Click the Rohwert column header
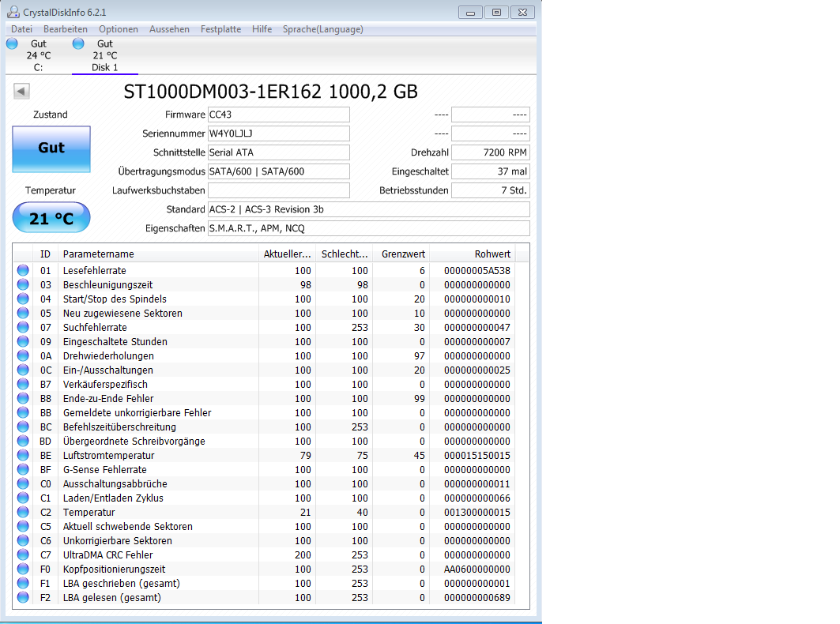The height and width of the screenshot is (624, 840). 472,254
